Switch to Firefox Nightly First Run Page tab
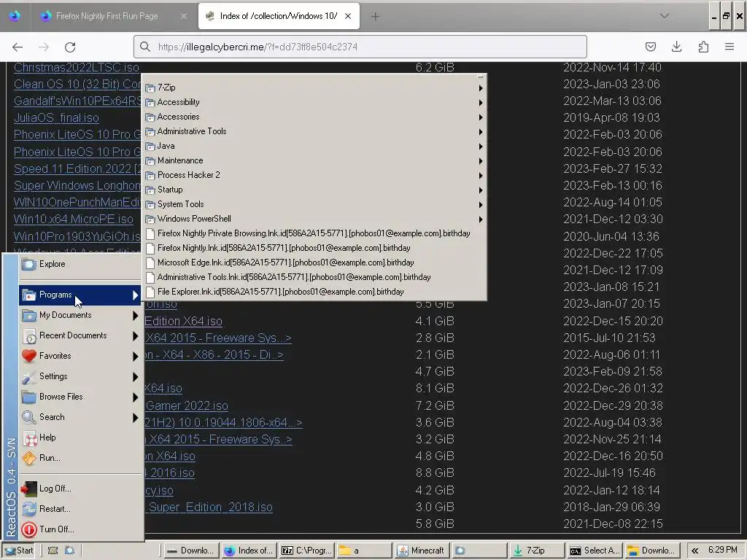Viewport: 747px width, 560px height. pyautogui.click(x=107, y=16)
